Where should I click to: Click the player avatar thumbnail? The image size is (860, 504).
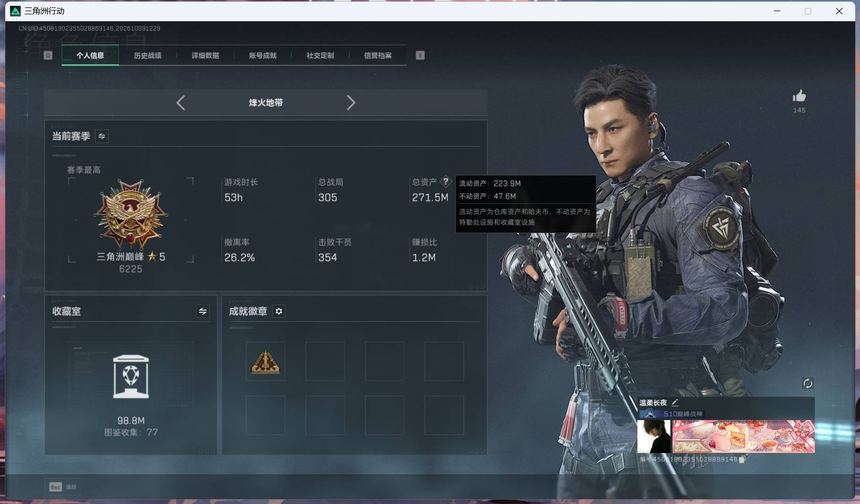654,437
